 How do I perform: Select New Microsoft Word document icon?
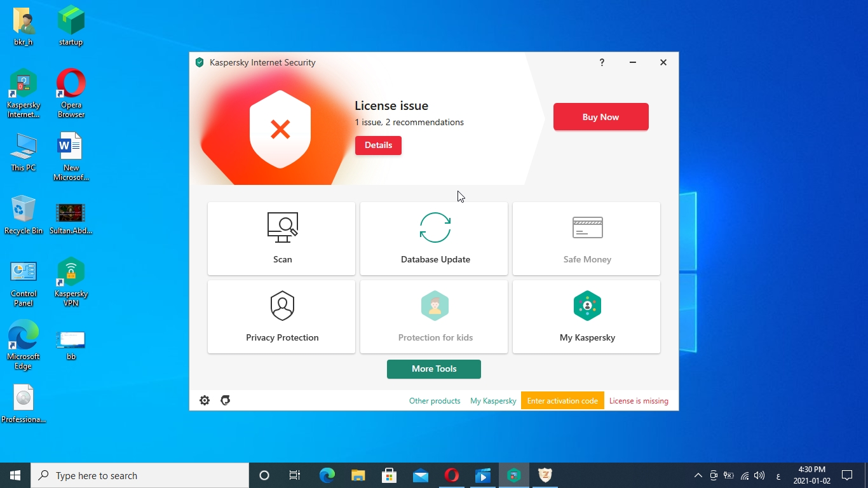click(71, 156)
